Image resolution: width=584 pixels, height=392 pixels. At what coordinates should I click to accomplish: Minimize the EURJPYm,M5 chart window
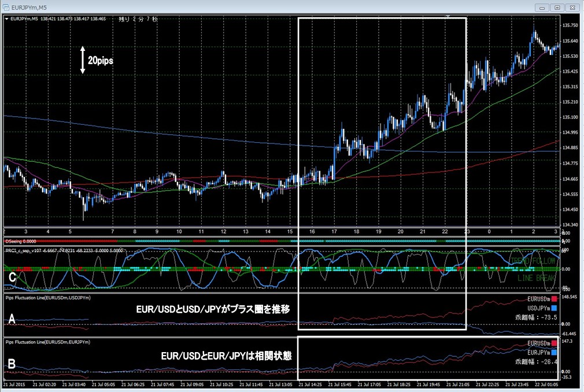(x=542, y=8)
